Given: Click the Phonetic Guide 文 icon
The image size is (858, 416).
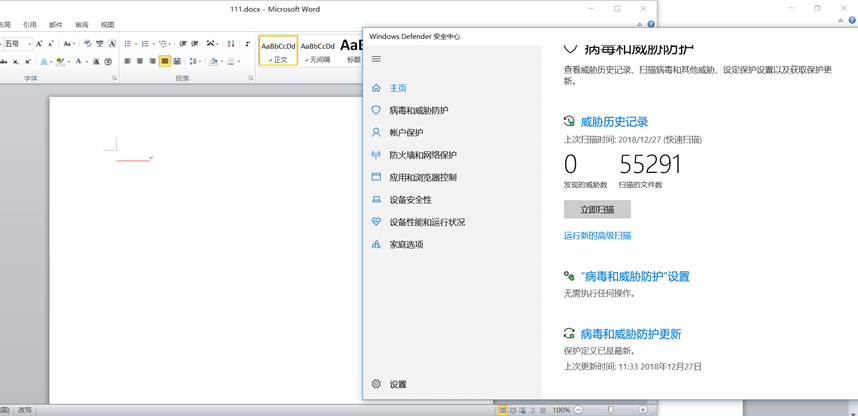Looking at the screenshot, I should (100, 44).
